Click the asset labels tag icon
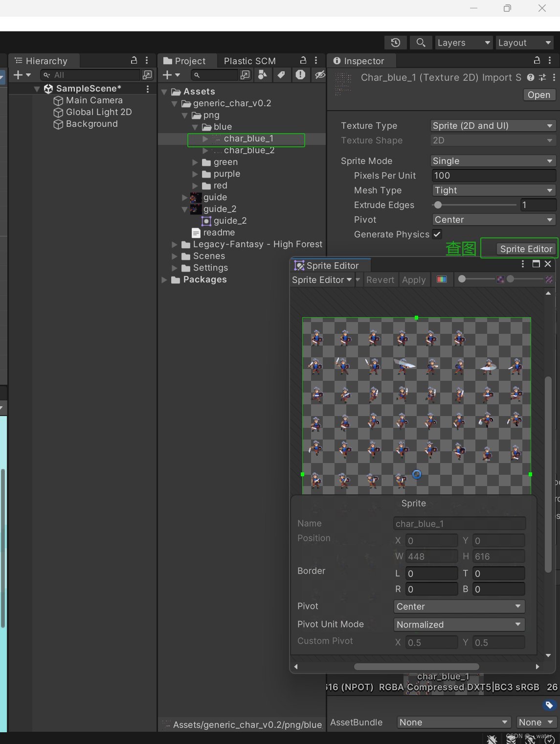This screenshot has height=744, width=560. tap(549, 705)
